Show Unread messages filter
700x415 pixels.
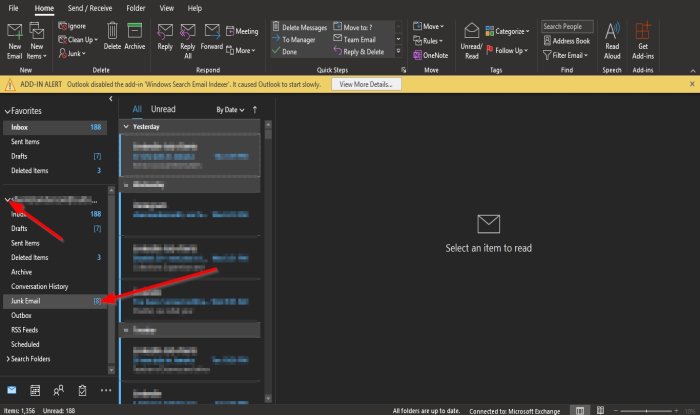163,109
